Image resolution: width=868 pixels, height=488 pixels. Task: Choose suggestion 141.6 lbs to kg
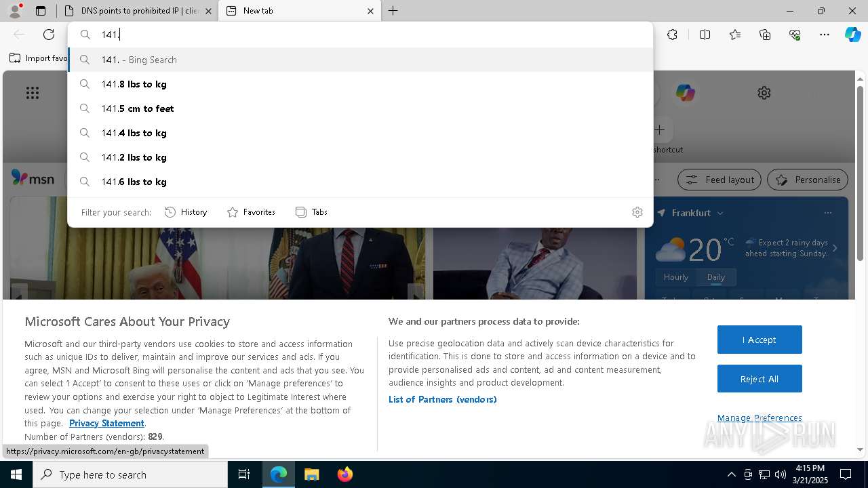361,182
